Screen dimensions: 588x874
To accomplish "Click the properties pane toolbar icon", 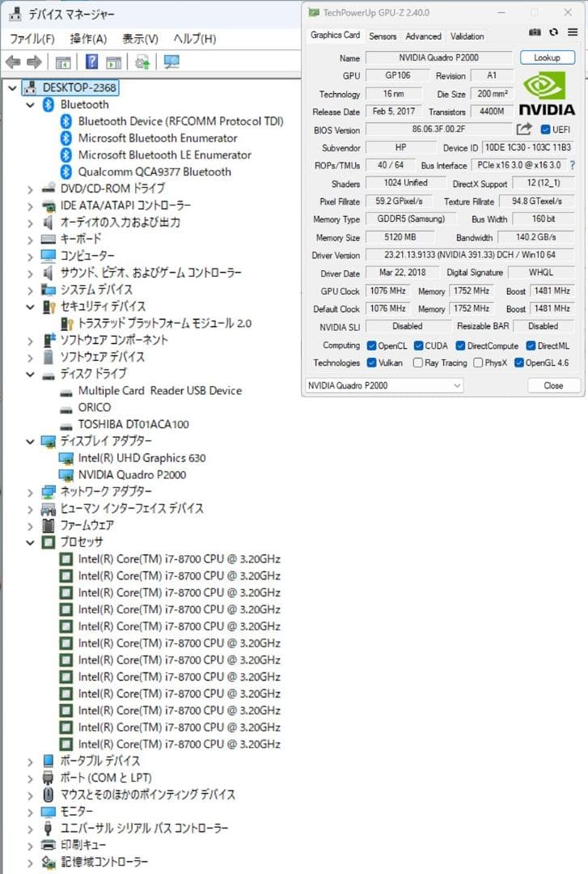I will coord(114,62).
